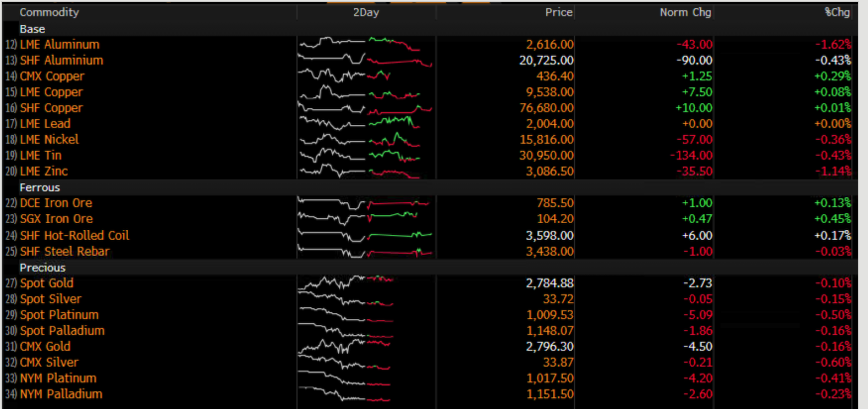Select NYM Palladium price 1,151.50
868x409 pixels.
pyautogui.click(x=550, y=395)
